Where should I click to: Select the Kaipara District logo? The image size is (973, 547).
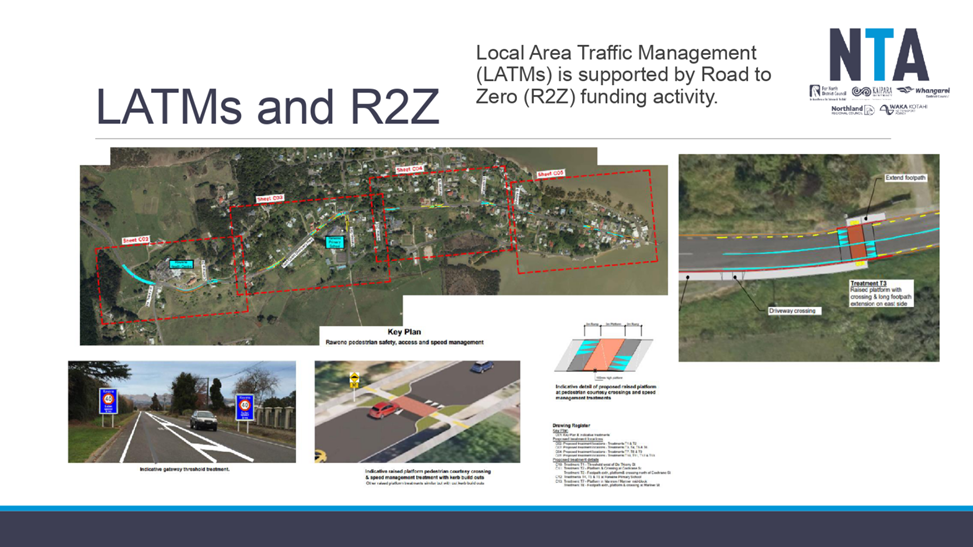click(871, 92)
